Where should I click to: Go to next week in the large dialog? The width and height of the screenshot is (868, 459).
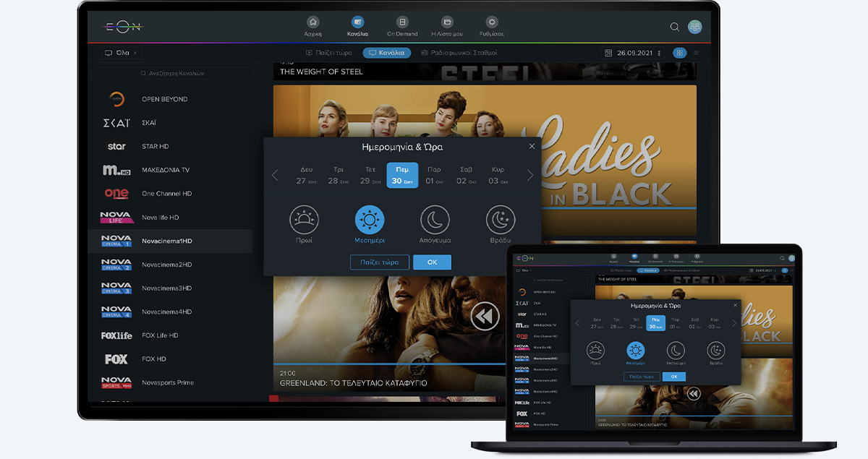[530, 175]
